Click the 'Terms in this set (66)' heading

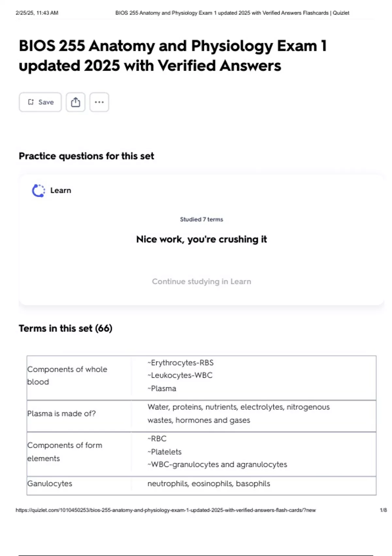65,328
